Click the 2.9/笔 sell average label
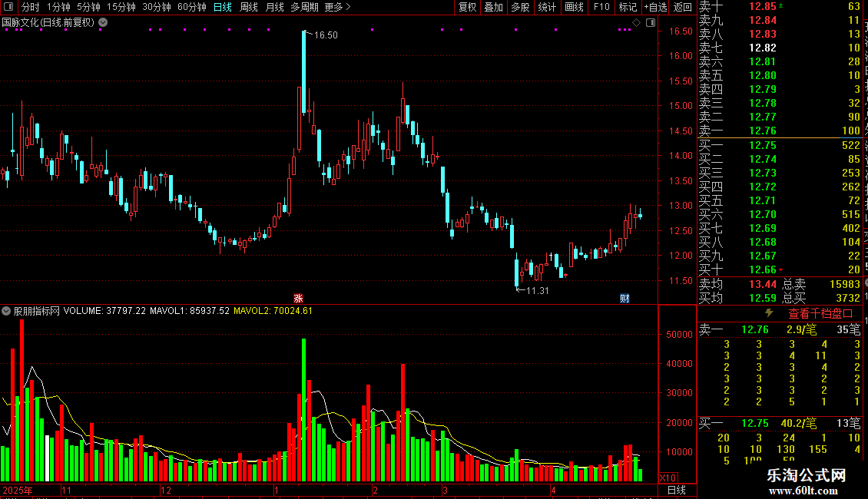The image size is (868, 499). [802, 329]
